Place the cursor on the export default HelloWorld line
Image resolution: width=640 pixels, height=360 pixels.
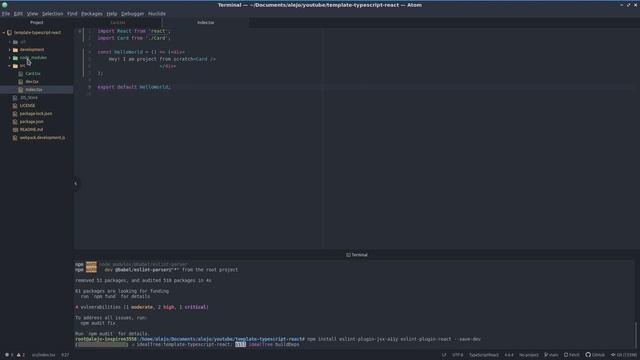pos(134,87)
